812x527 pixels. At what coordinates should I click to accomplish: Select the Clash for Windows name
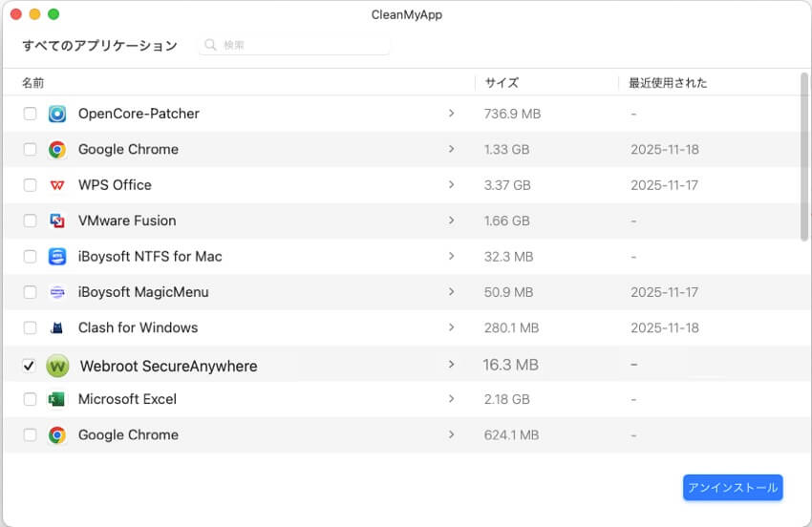point(139,327)
